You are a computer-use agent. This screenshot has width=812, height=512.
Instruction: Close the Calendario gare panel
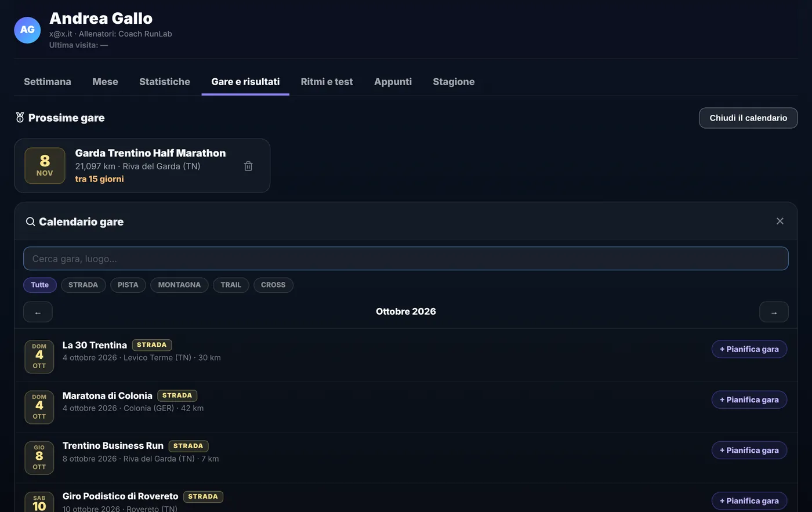pos(780,221)
